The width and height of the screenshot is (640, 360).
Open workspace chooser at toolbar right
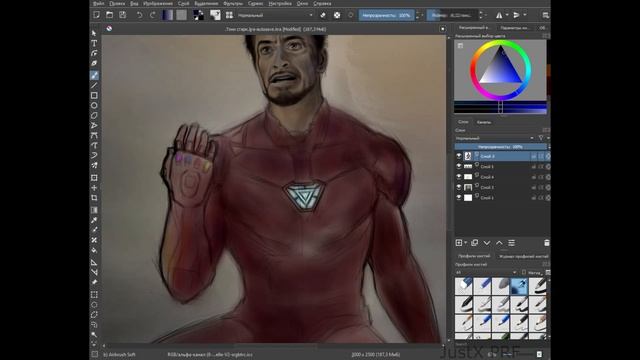(546, 15)
